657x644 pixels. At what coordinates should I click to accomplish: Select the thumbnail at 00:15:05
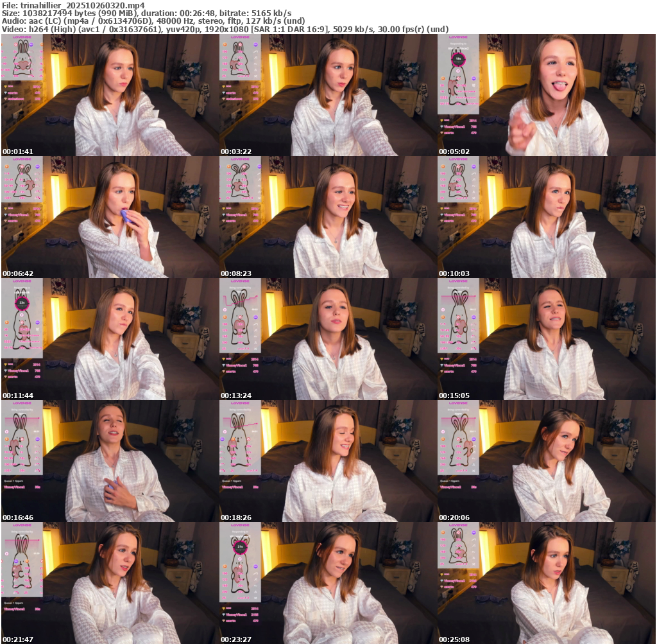547,339
